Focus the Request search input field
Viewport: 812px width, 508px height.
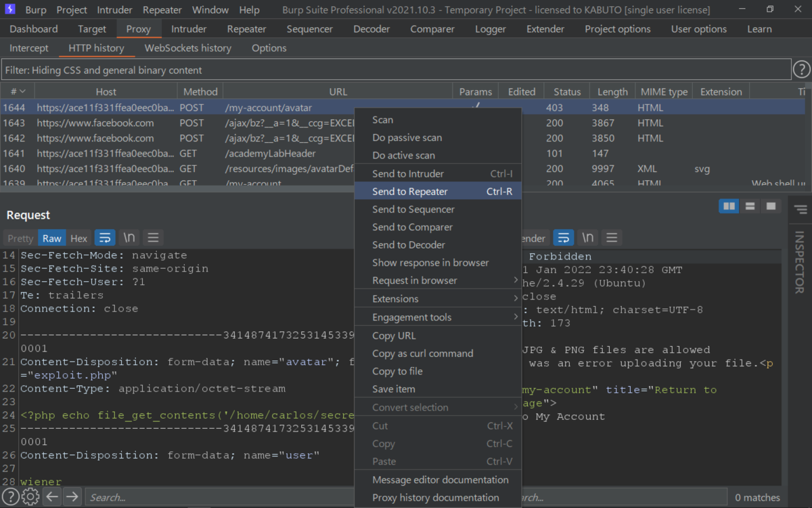[x=219, y=497]
